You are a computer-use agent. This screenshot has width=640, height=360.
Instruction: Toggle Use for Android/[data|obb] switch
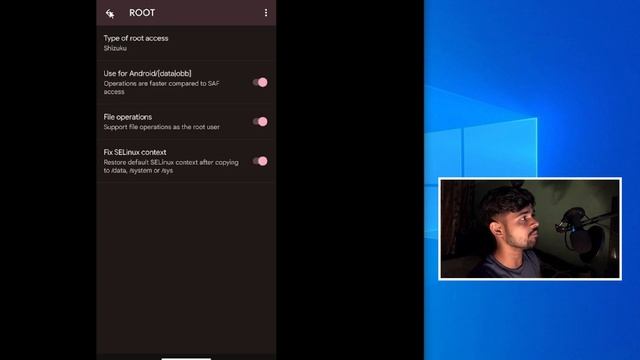tap(260, 82)
